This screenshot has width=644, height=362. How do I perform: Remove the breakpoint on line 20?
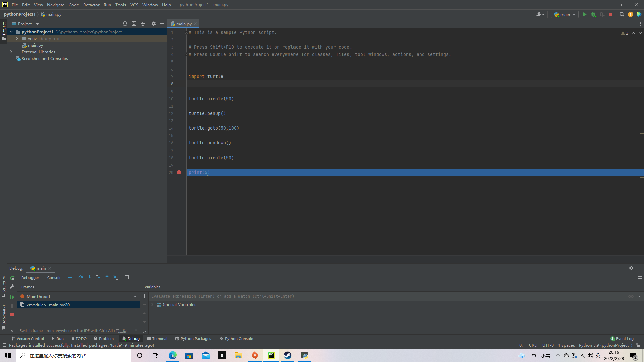click(x=179, y=172)
